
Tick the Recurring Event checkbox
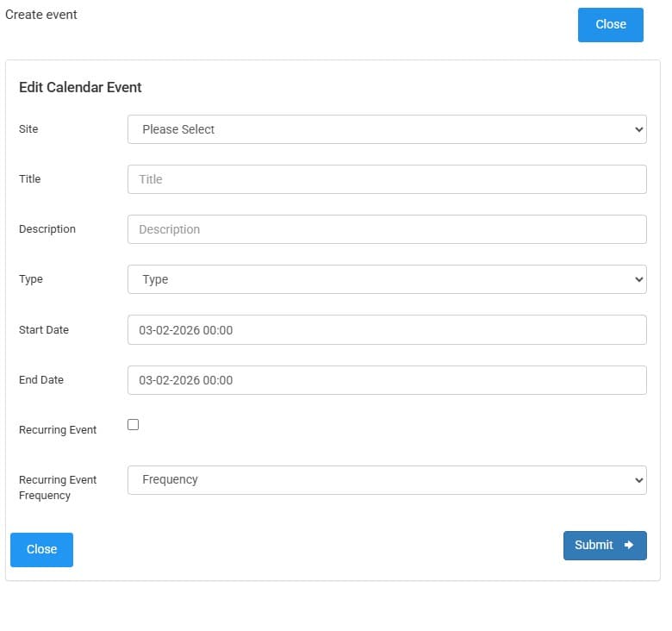tap(133, 424)
